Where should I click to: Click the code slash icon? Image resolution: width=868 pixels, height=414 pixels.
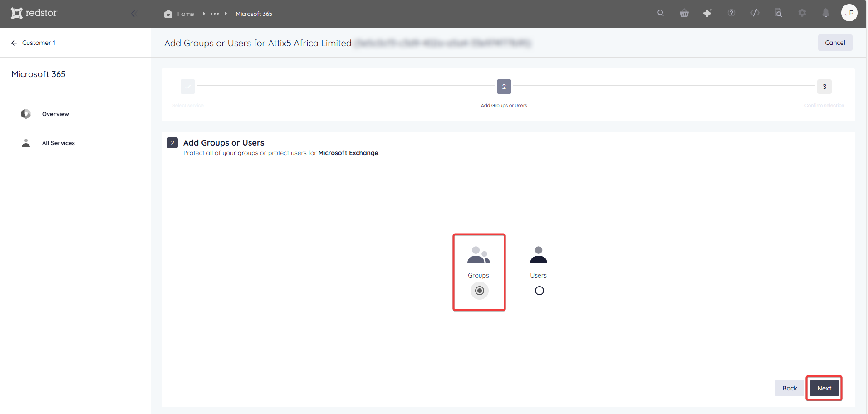pyautogui.click(x=755, y=13)
